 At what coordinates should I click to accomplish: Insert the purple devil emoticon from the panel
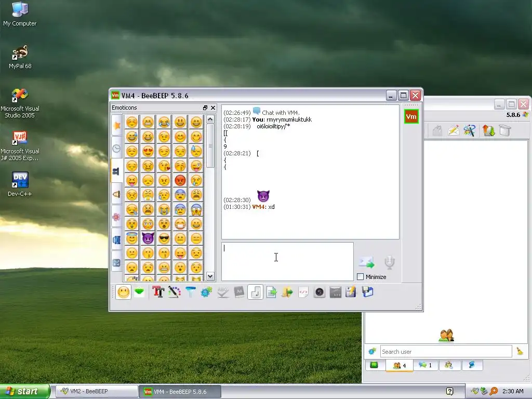[x=148, y=238]
